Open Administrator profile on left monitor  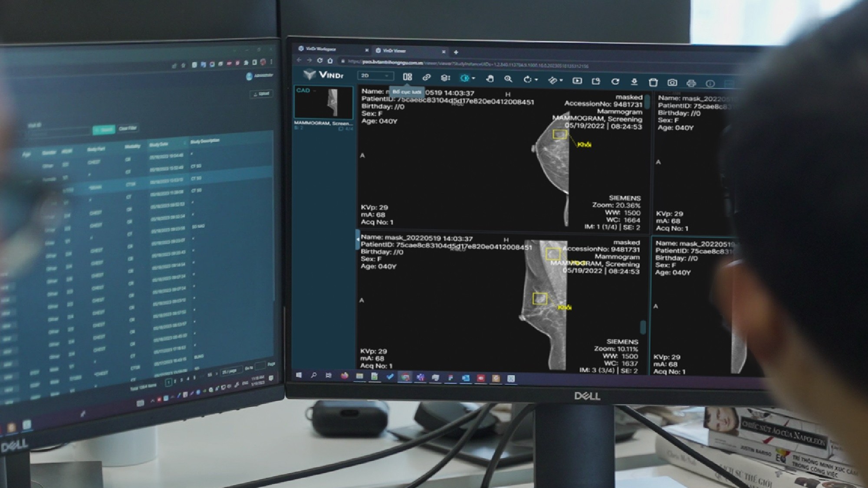[260, 76]
